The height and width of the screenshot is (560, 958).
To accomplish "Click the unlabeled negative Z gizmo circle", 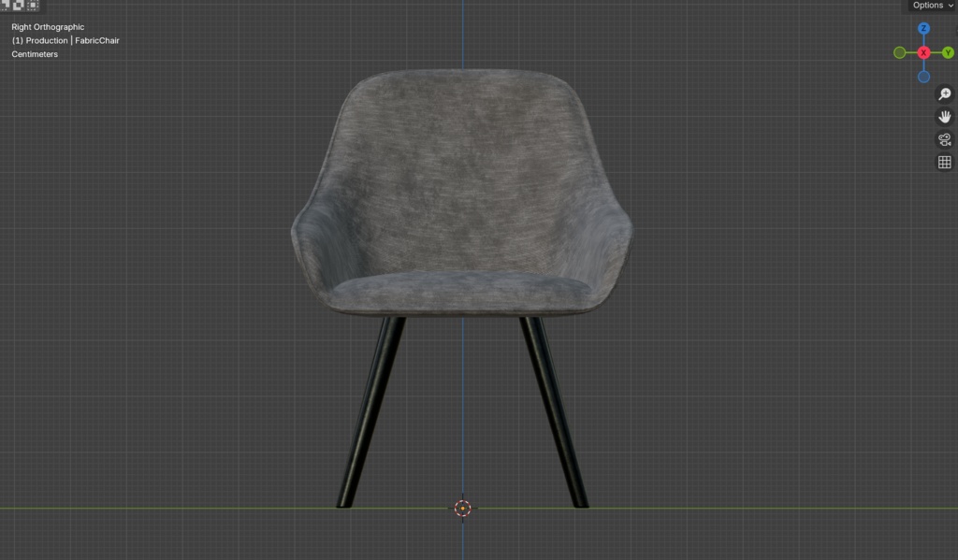I will click(x=923, y=77).
